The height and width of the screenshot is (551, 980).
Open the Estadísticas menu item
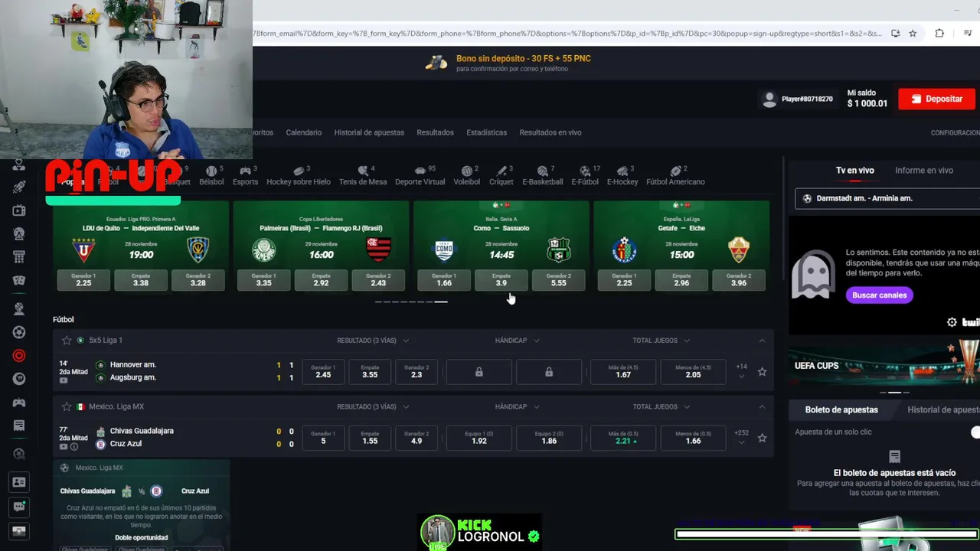click(487, 132)
